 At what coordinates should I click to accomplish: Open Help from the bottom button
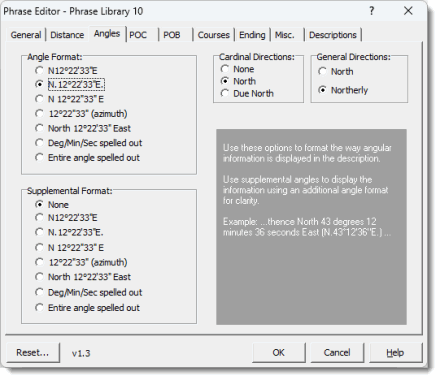(x=395, y=353)
